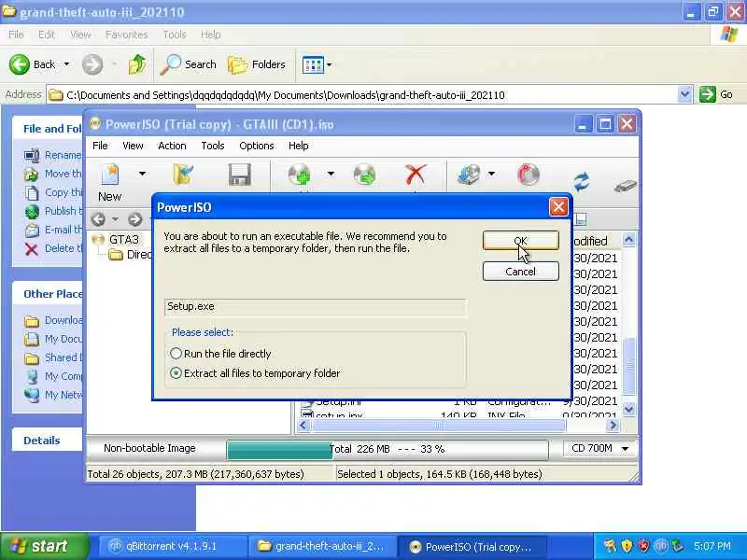Click Rename this file task link
This screenshot has height=560, width=747.
[x=53, y=155]
